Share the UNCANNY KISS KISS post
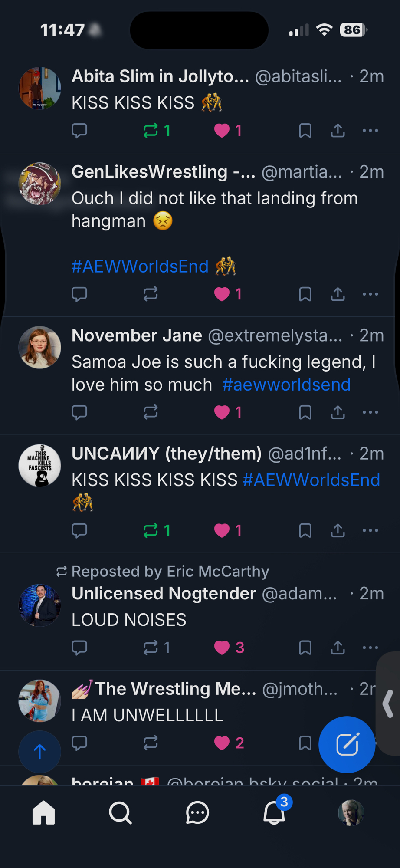The width and height of the screenshot is (400, 868). 338,530
